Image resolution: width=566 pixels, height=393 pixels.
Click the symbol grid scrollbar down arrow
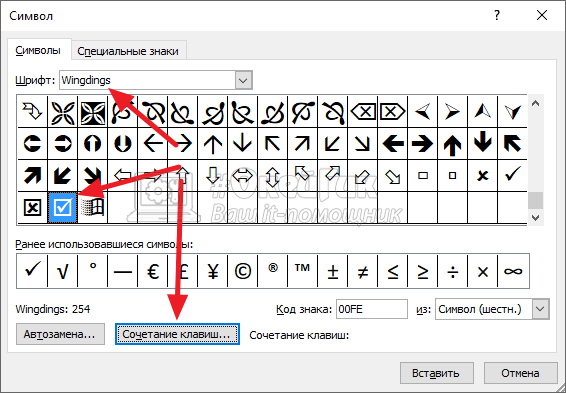coord(535,218)
